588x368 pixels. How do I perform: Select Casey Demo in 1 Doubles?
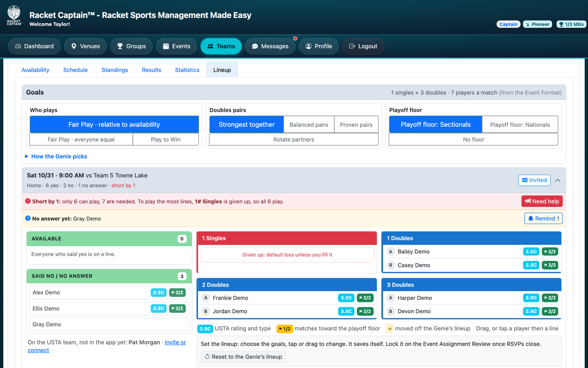point(472,265)
